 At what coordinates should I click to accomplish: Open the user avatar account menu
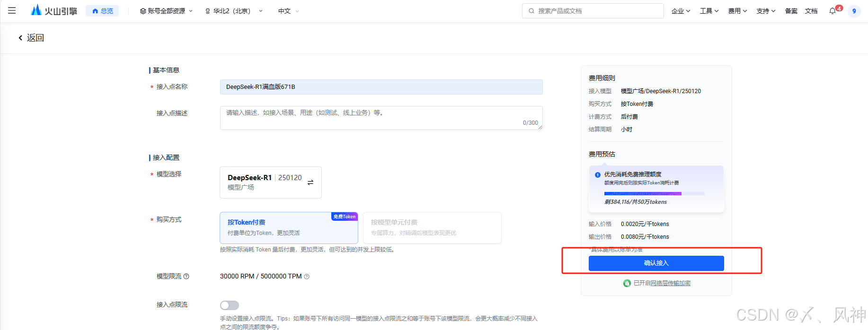[x=854, y=11]
